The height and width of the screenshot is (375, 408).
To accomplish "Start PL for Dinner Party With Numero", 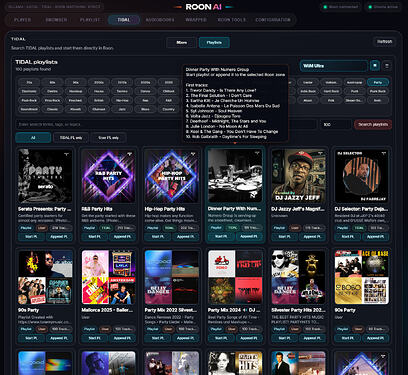I will 221,236.
